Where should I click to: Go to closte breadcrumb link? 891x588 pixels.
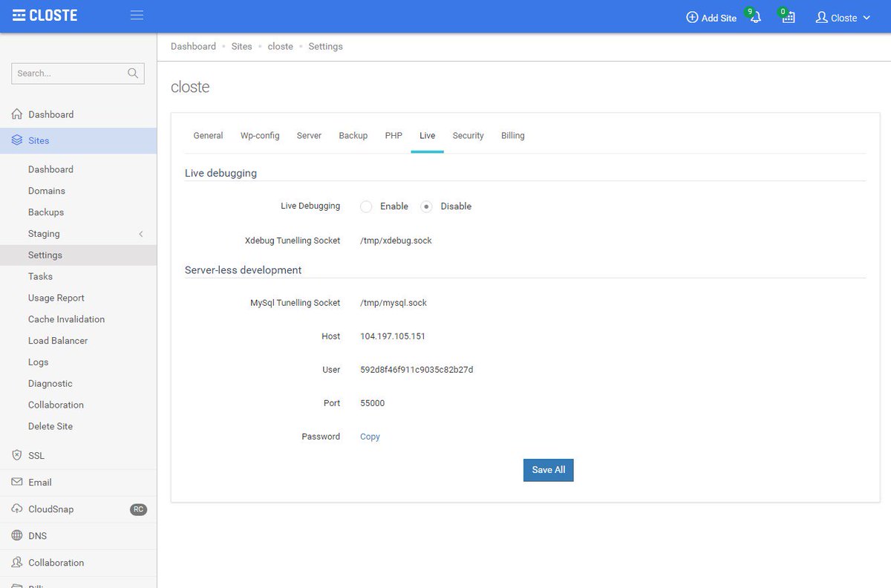click(281, 46)
